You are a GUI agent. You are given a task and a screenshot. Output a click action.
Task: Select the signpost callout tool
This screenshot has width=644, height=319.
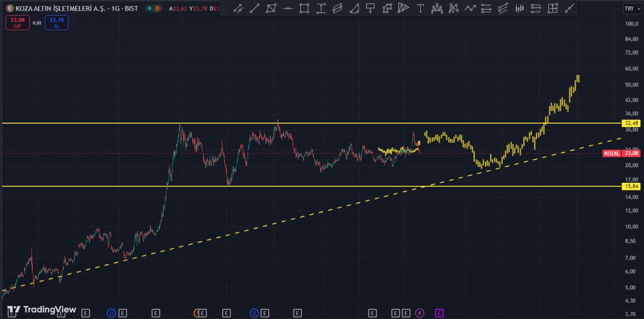370,8
